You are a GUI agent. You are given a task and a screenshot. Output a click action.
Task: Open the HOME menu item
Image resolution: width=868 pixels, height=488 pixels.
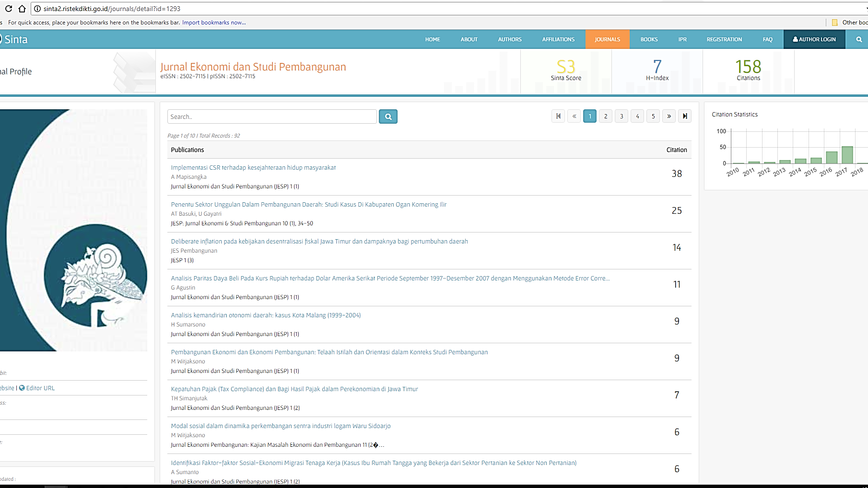click(x=433, y=39)
